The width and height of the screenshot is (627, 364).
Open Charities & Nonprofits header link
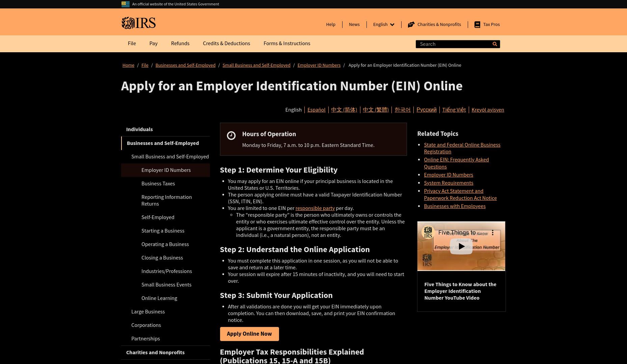click(x=434, y=24)
